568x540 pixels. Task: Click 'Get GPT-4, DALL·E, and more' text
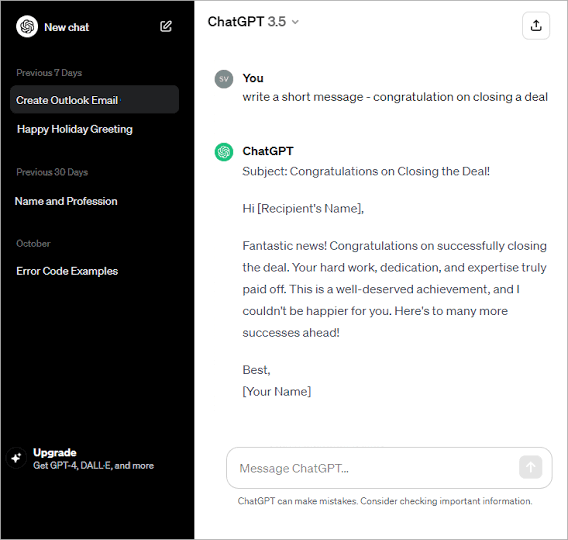(x=93, y=466)
